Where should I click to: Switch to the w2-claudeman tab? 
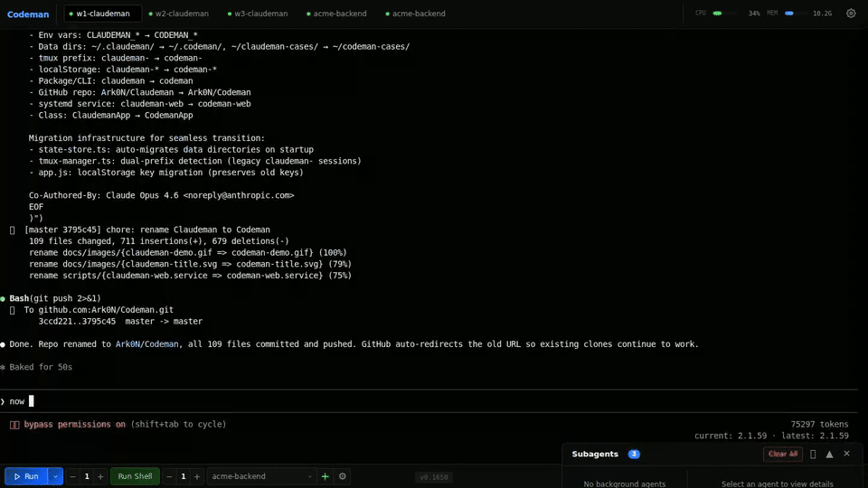(x=178, y=14)
